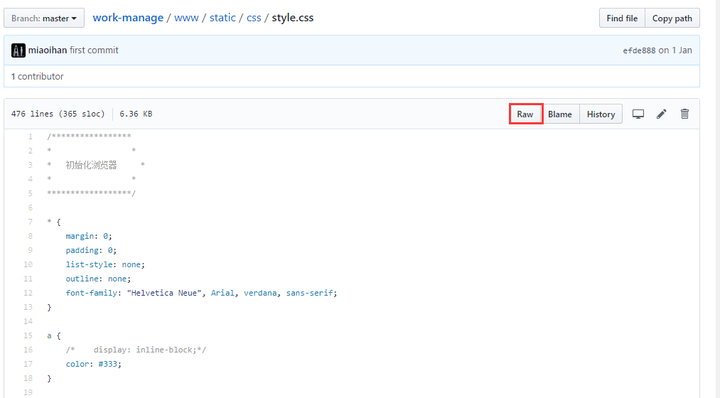Open the 'first commit' message link

(x=94, y=50)
